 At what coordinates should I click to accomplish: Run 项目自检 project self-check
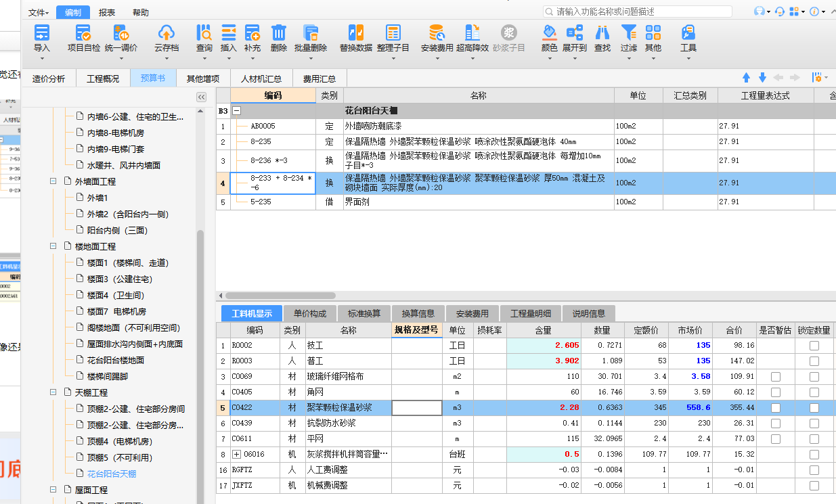(x=83, y=32)
